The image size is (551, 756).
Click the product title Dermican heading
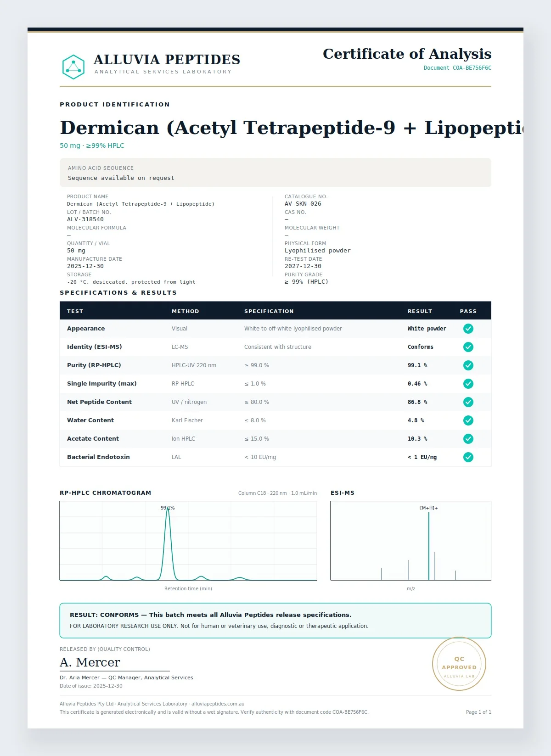tap(292, 128)
